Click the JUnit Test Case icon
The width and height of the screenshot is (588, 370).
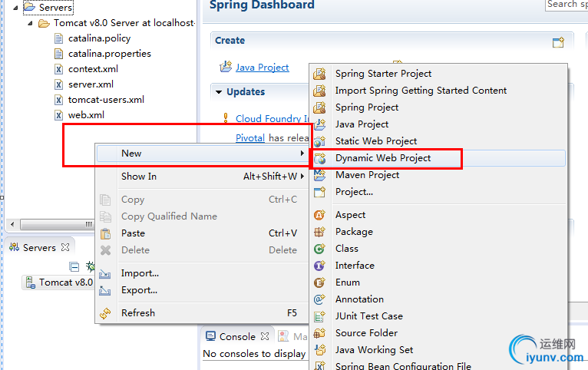pos(319,316)
